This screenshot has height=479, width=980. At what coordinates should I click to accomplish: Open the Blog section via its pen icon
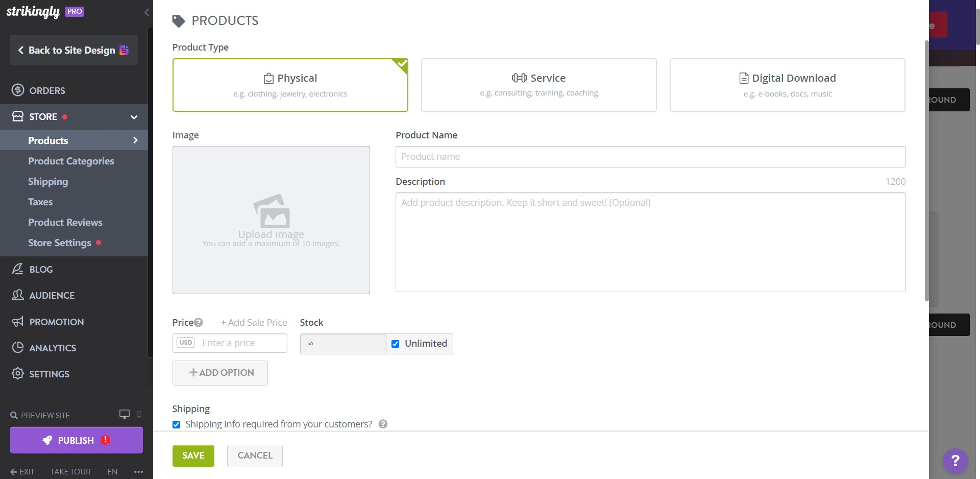click(x=17, y=269)
